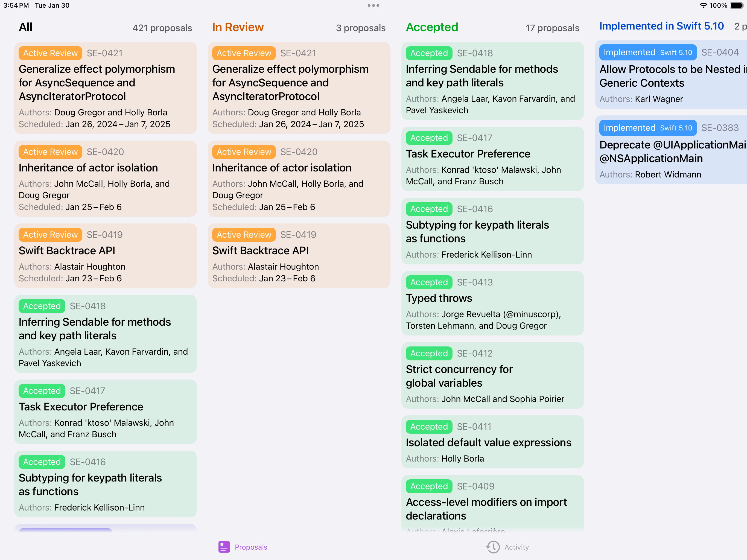
Task: Tap the three-dot multitasking control at top
Action: (373, 5)
